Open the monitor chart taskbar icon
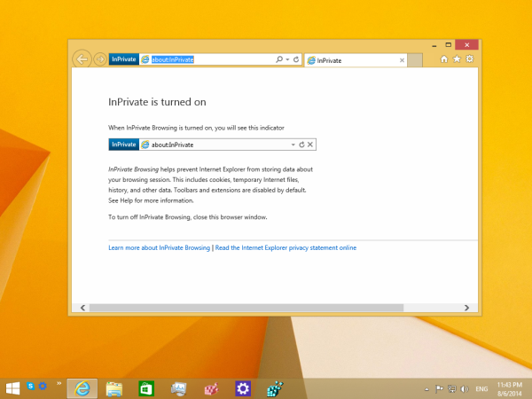Image resolution: width=532 pixels, height=399 pixels. (179, 389)
